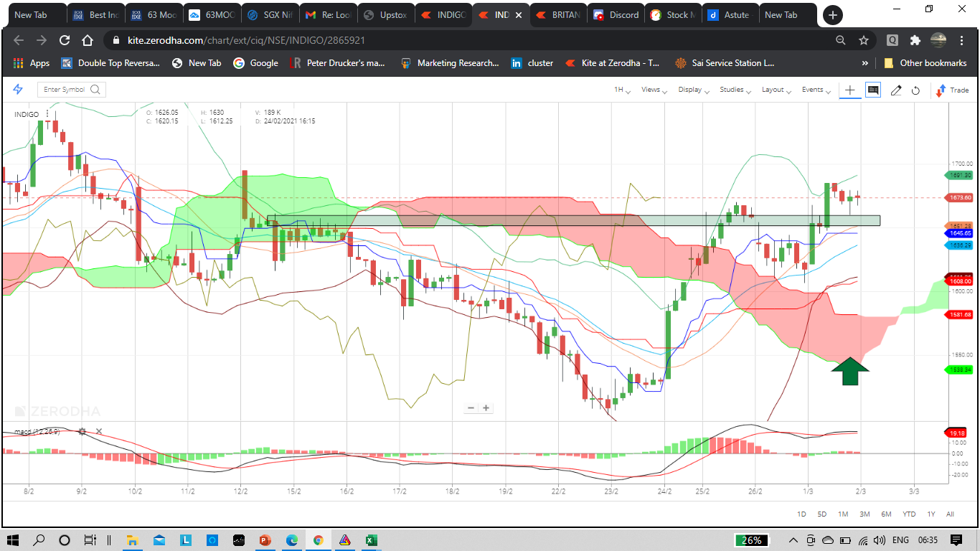The height and width of the screenshot is (551, 980).
Task: Open the Views dropdown
Action: [654, 90]
